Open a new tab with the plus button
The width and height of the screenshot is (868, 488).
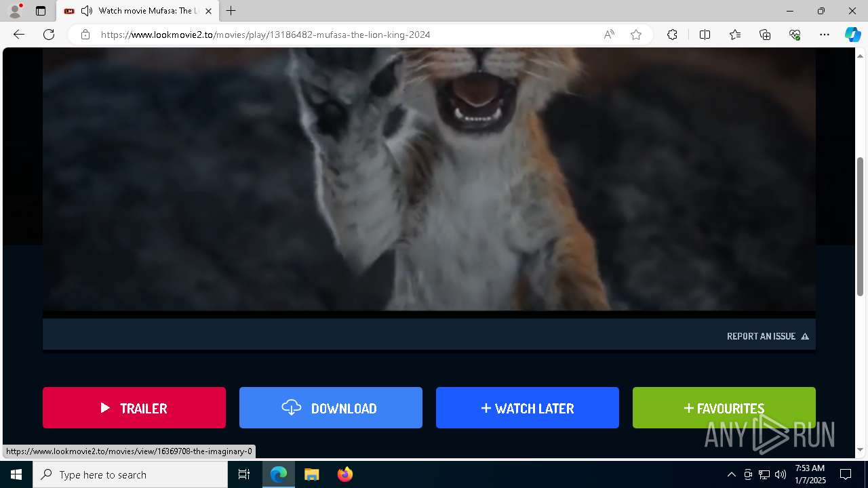click(x=231, y=11)
